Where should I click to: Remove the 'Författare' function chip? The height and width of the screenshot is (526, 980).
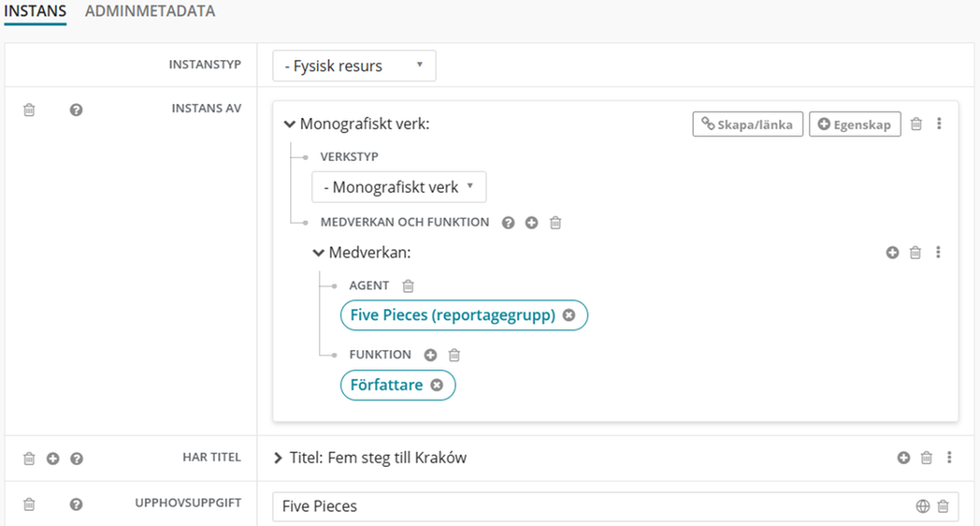point(437,386)
